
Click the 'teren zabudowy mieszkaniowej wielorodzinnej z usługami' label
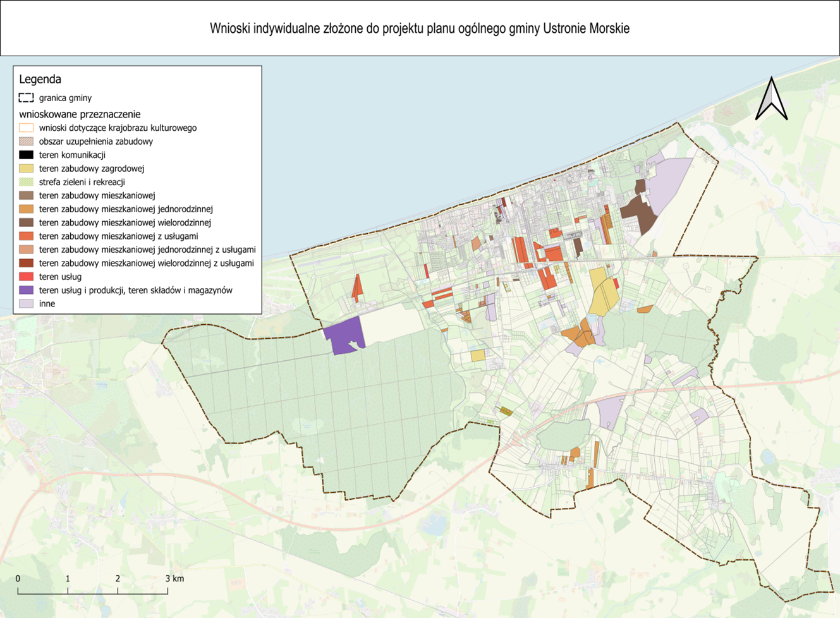click(x=146, y=264)
